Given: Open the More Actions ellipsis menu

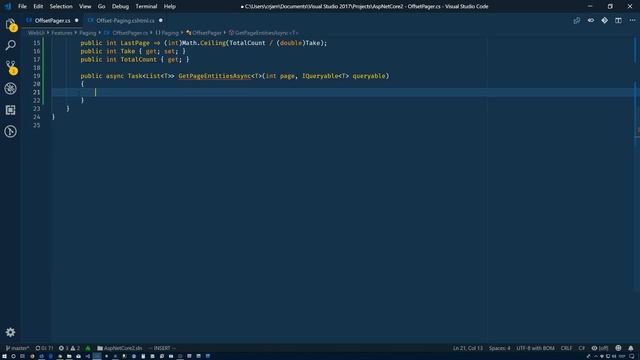Looking at the screenshot, I should (x=632, y=20).
